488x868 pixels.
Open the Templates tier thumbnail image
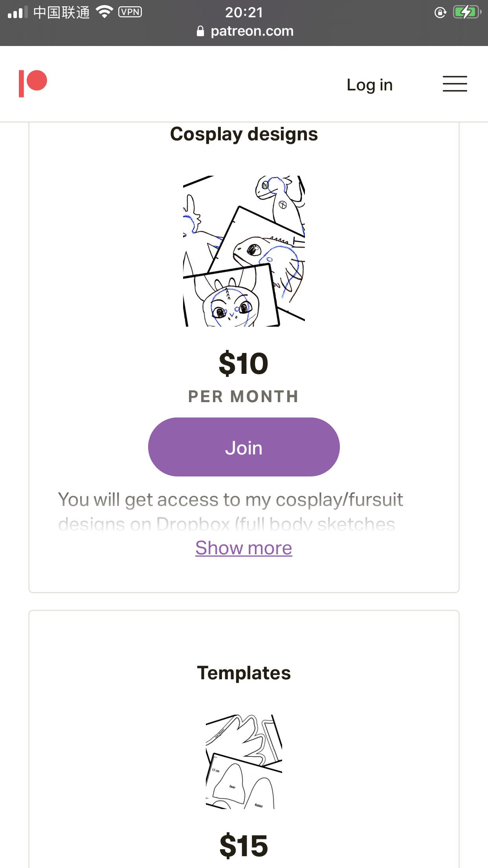pyautogui.click(x=244, y=761)
